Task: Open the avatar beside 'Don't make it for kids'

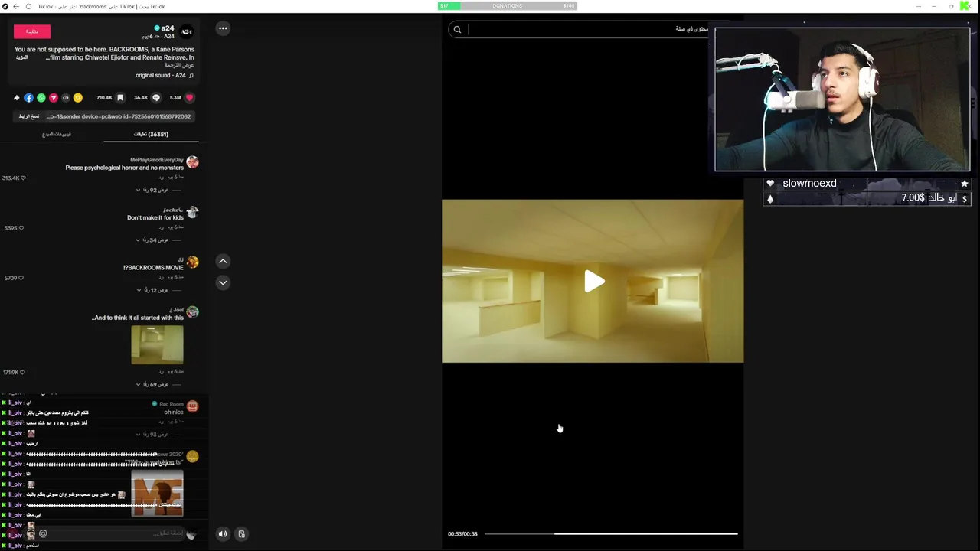Action: coord(192,212)
